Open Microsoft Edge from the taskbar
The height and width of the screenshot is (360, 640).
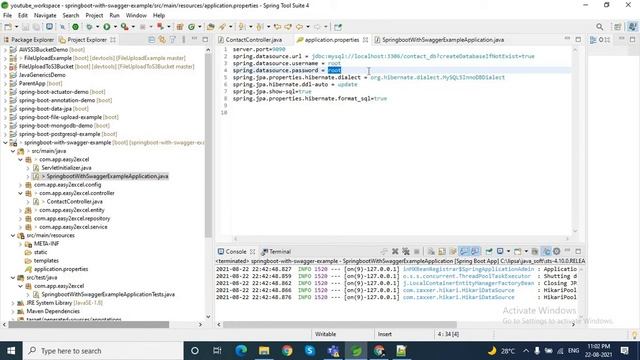coord(241,351)
